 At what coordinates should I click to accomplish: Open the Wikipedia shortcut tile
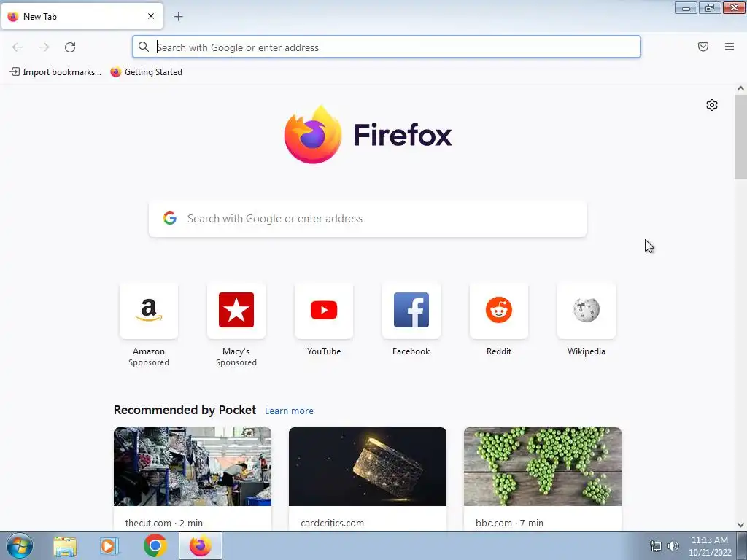(x=587, y=311)
